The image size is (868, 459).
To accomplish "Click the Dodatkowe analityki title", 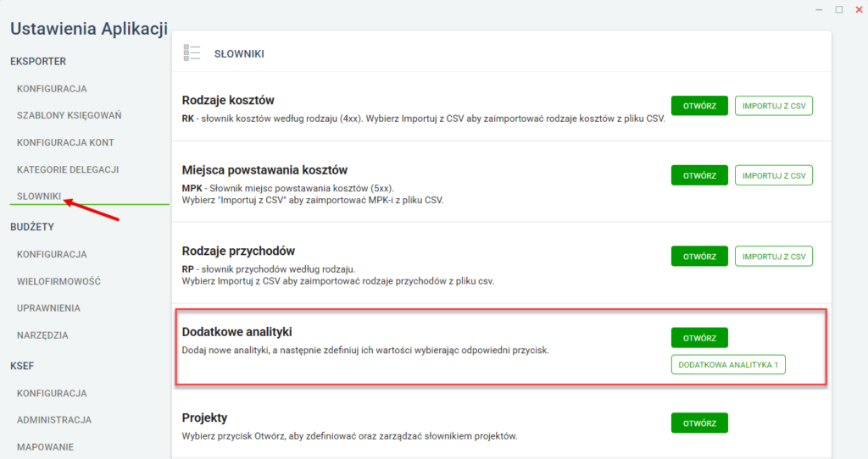I will pyautogui.click(x=237, y=332).
